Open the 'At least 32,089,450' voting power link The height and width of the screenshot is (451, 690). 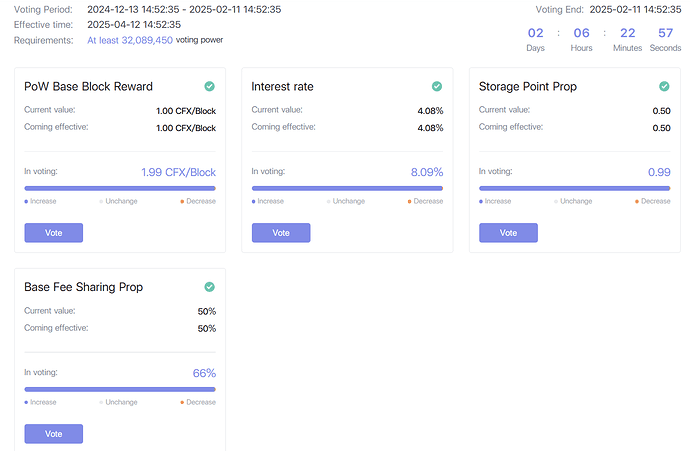click(130, 40)
